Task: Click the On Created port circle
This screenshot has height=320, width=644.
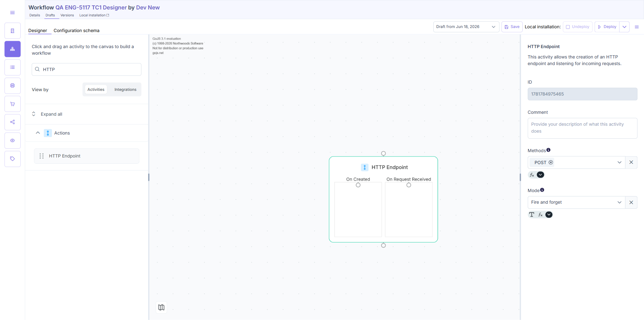Action: click(358, 185)
